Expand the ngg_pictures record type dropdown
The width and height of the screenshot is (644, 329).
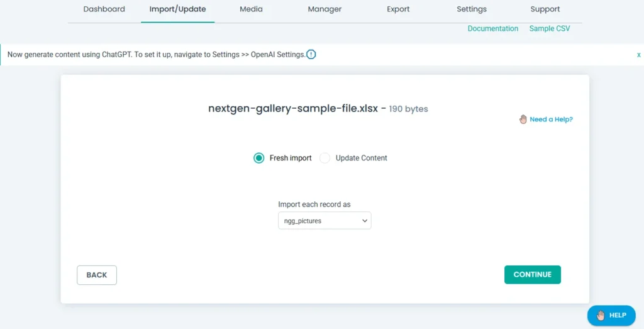(x=325, y=221)
